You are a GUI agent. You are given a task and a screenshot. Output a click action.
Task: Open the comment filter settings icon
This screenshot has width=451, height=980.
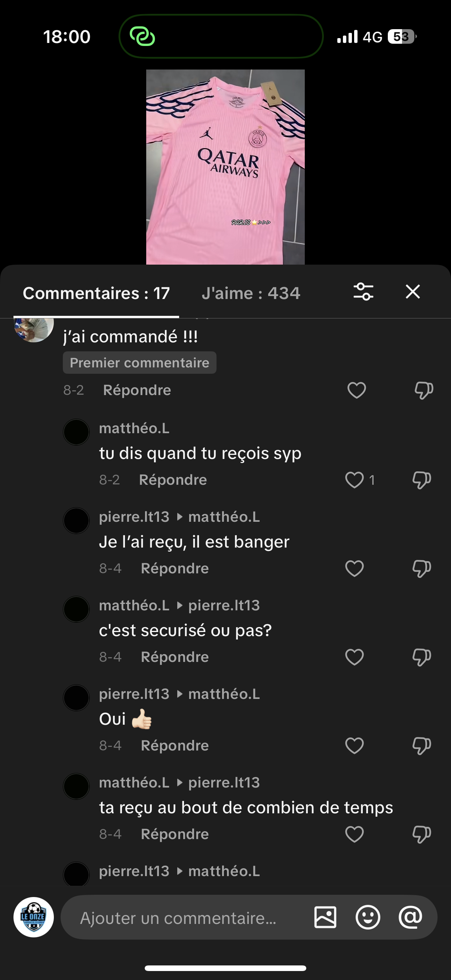[x=363, y=292]
